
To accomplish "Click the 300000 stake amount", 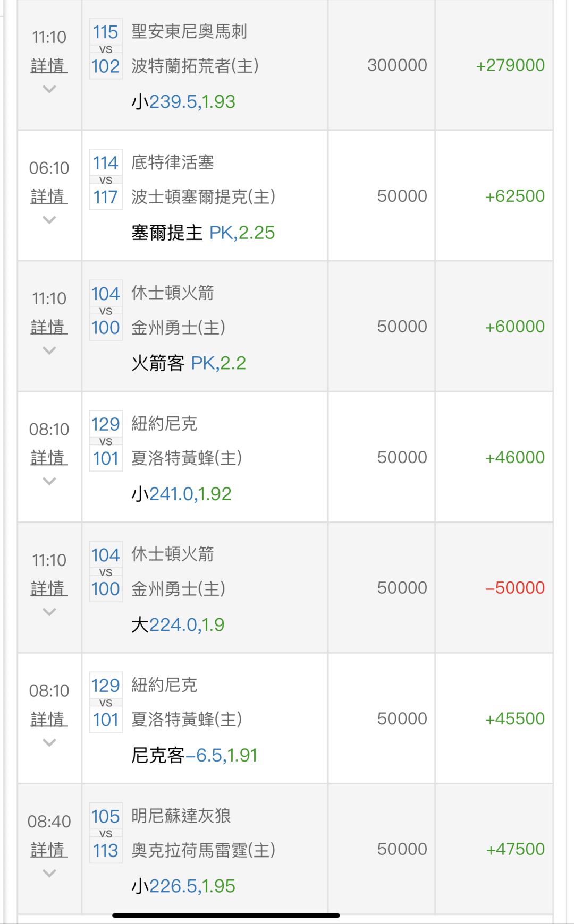I will coord(397,65).
